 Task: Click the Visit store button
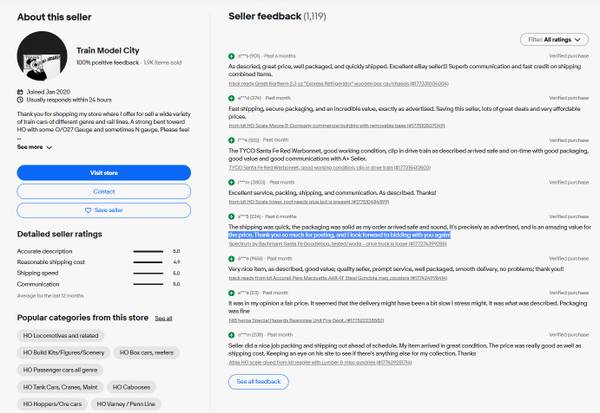click(x=104, y=172)
